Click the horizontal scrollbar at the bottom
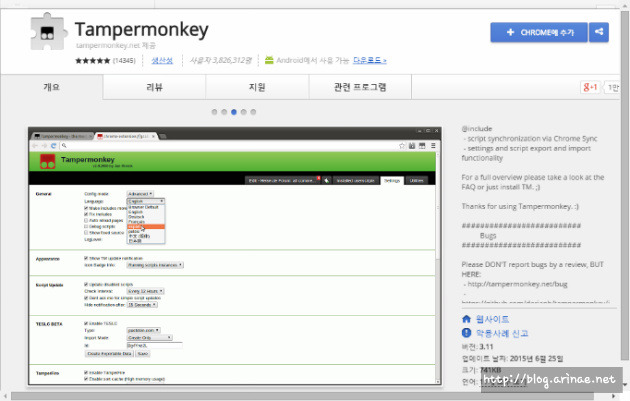630x401 pixels. [x=302, y=396]
